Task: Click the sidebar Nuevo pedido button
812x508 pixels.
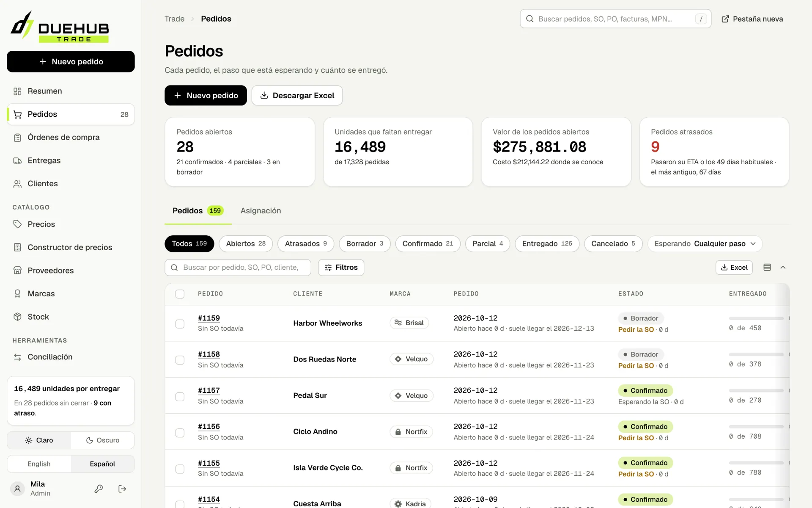Action: click(71, 62)
